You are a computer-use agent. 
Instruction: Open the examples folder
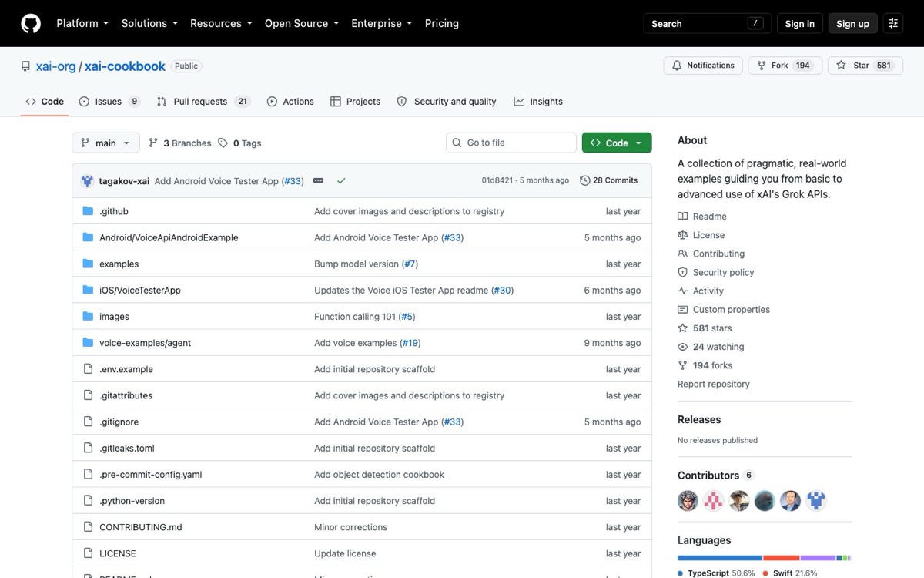point(119,264)
